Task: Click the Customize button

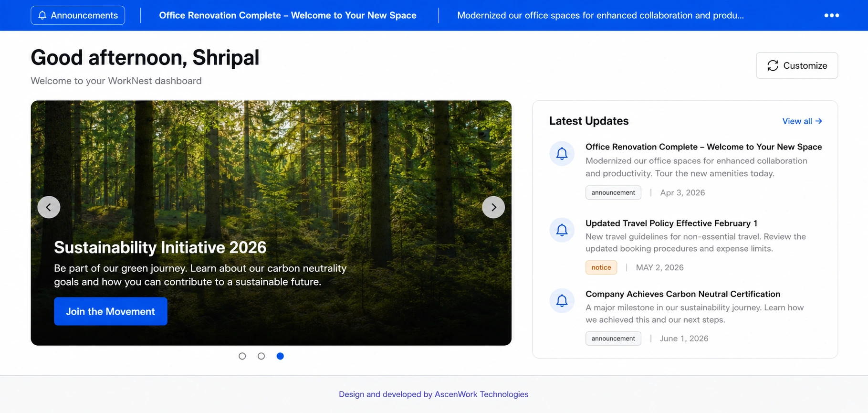Action: click(796, 65)
